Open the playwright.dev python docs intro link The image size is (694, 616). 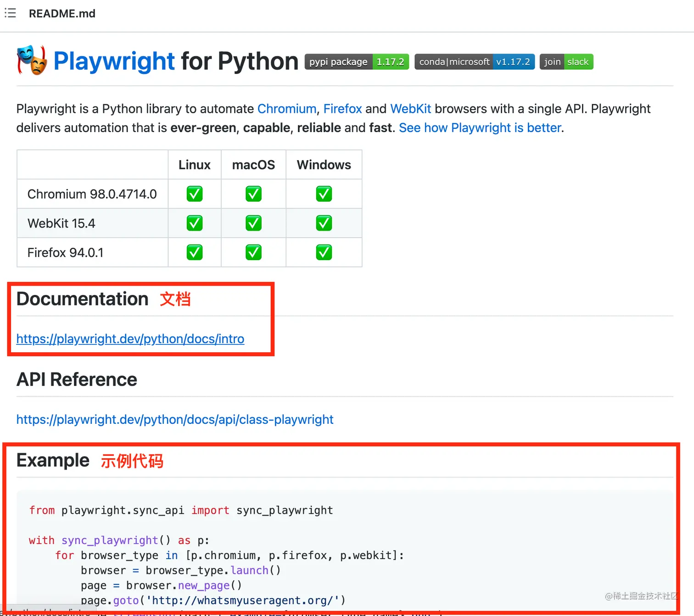130,339
